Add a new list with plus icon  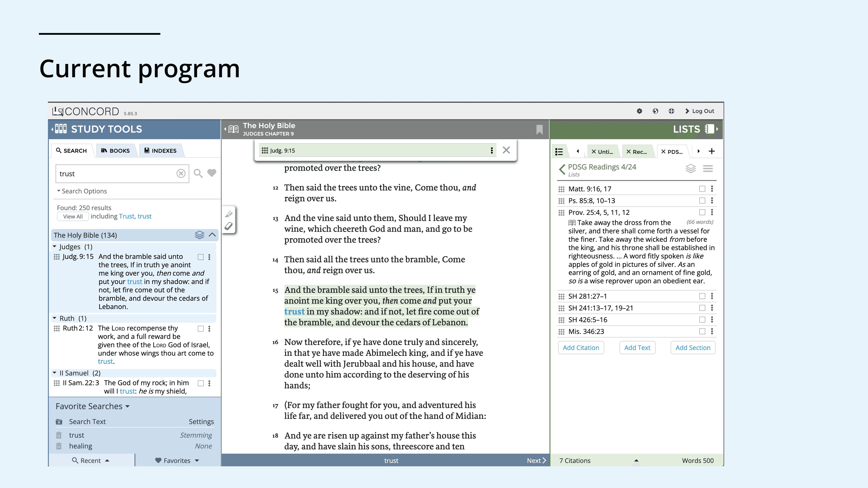712,151
